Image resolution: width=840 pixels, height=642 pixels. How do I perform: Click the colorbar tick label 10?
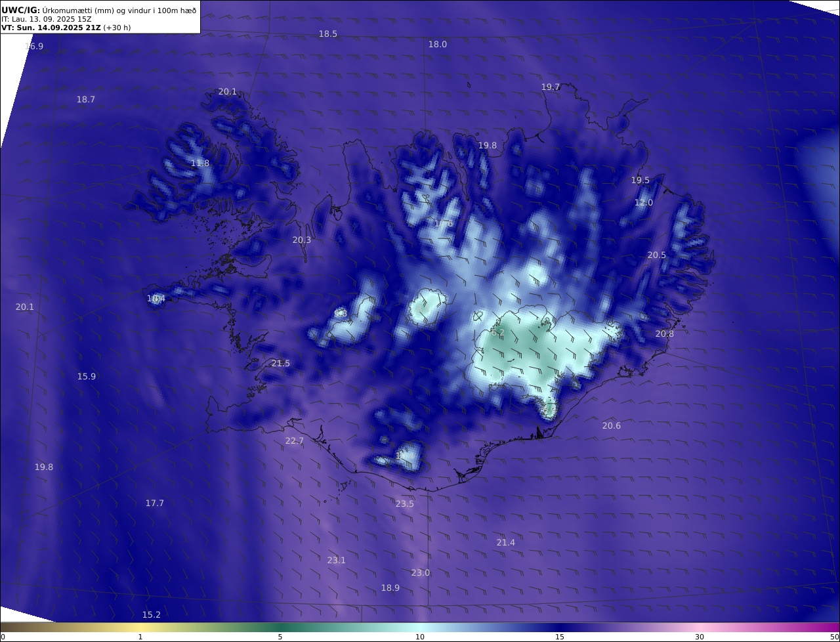pyautogui.click(x=420, y=637)
